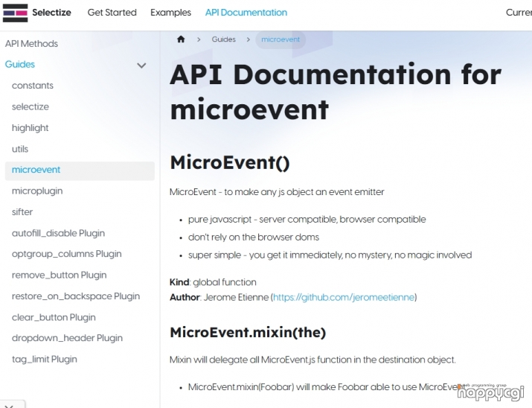Click the 'API Documentation for microevent' title

[x=336, y=92]
